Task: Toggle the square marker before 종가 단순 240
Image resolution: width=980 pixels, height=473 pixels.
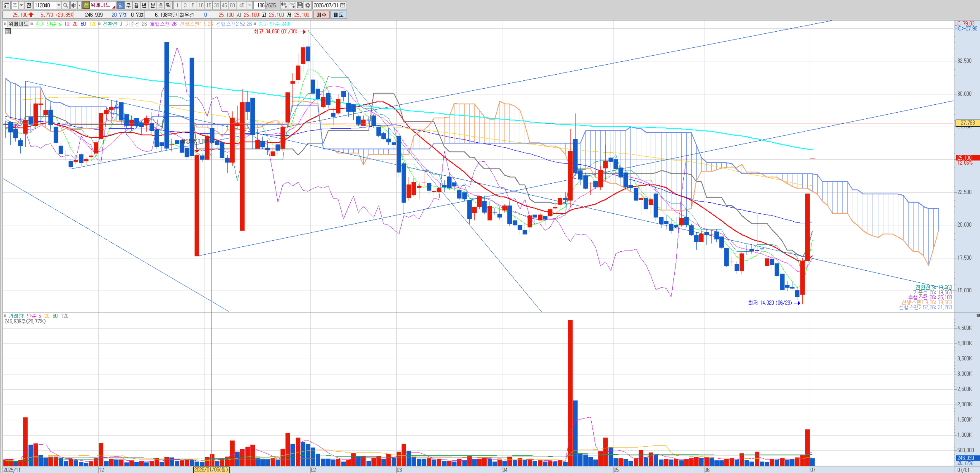Action: [255, 24]
